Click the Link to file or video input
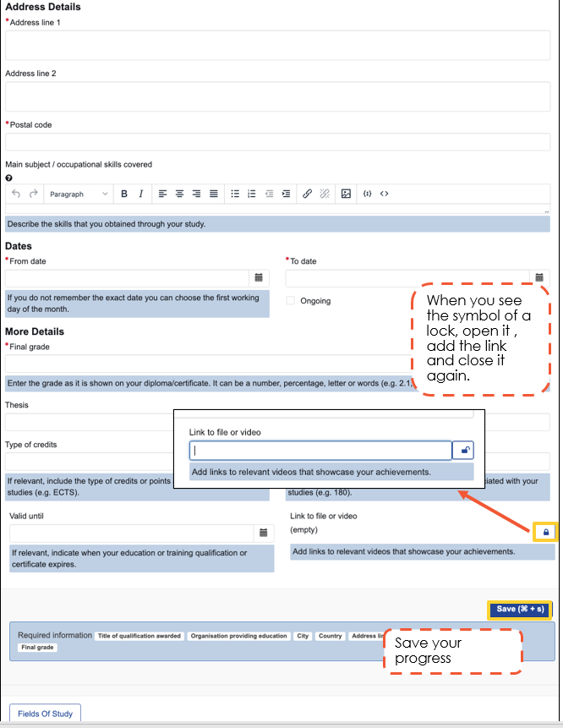563x728 pixels. [x=320, y=451]
